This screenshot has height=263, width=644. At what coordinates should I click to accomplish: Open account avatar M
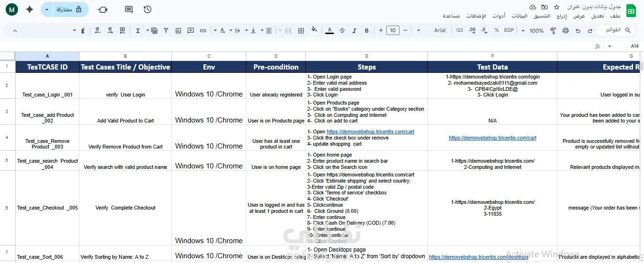pos(11,9)
